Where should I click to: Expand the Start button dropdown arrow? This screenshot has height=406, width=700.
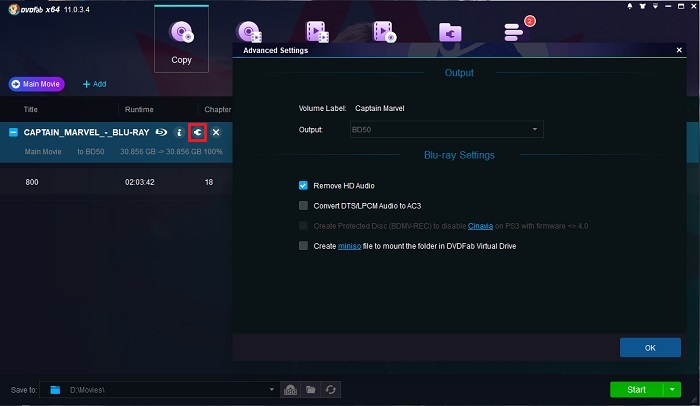tap(672, 389)
